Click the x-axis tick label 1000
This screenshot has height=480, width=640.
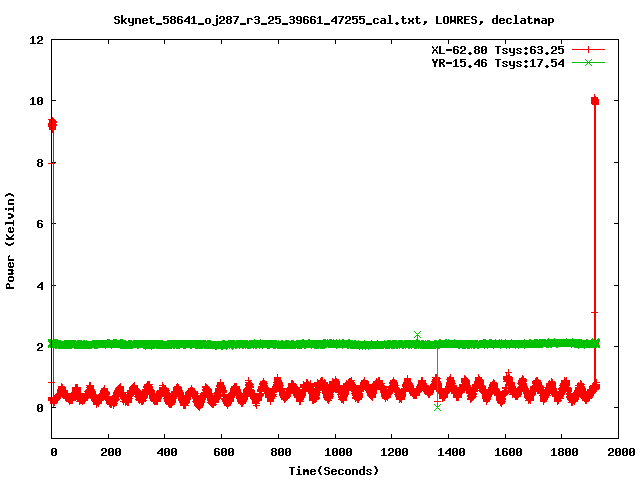point(335,453)
